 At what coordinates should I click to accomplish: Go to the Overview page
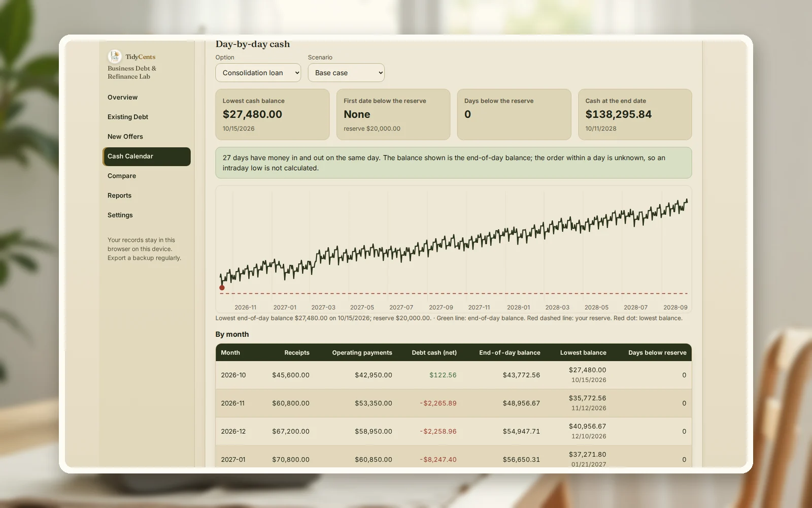point(147,97)
